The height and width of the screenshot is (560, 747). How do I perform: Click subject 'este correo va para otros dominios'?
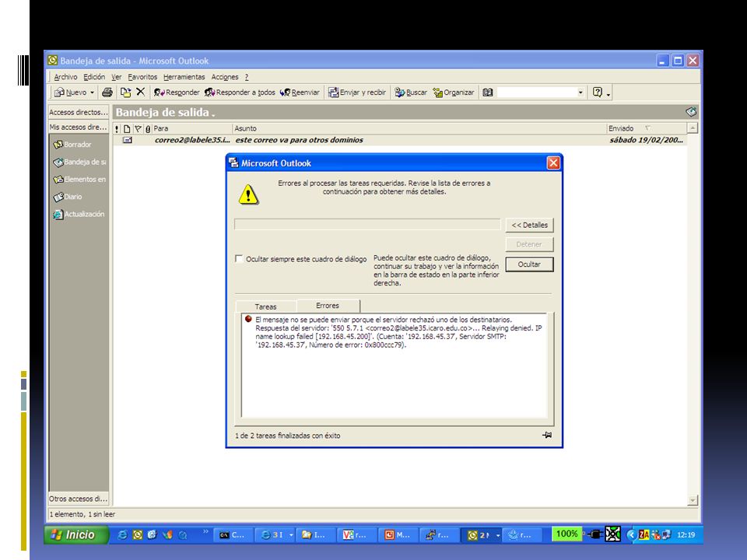click(299, 140)
